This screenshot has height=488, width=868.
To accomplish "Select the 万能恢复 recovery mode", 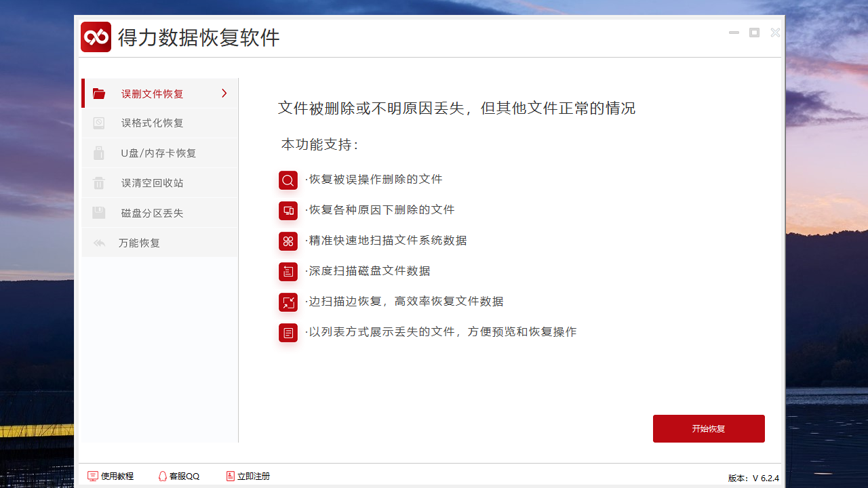I will pos(139,242).
